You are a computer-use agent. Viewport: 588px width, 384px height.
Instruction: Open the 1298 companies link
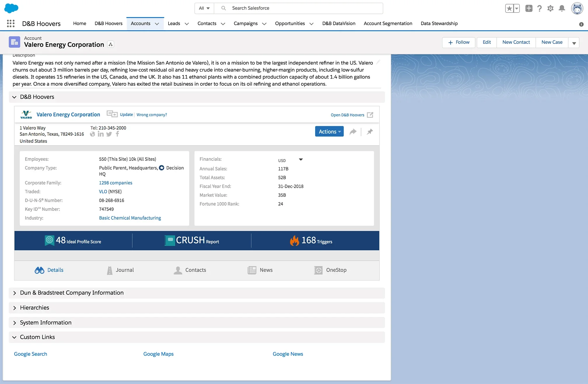116,183
